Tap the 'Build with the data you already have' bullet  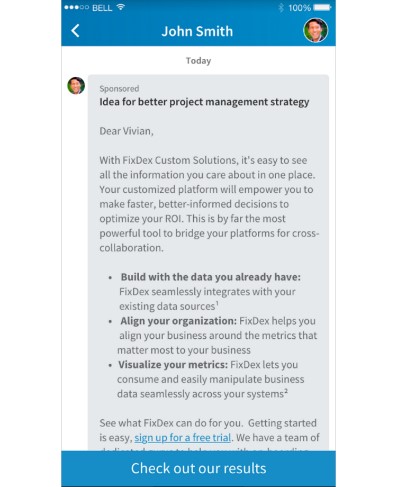point(211,277)
